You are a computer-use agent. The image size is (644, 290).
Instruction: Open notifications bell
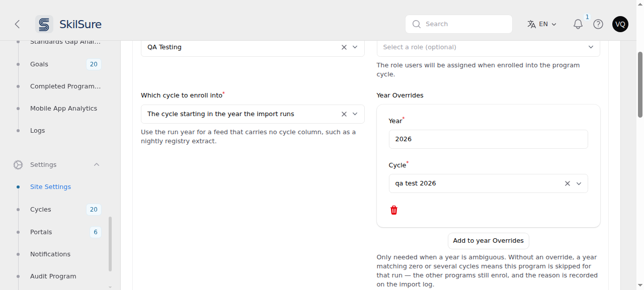coord(578,24)
